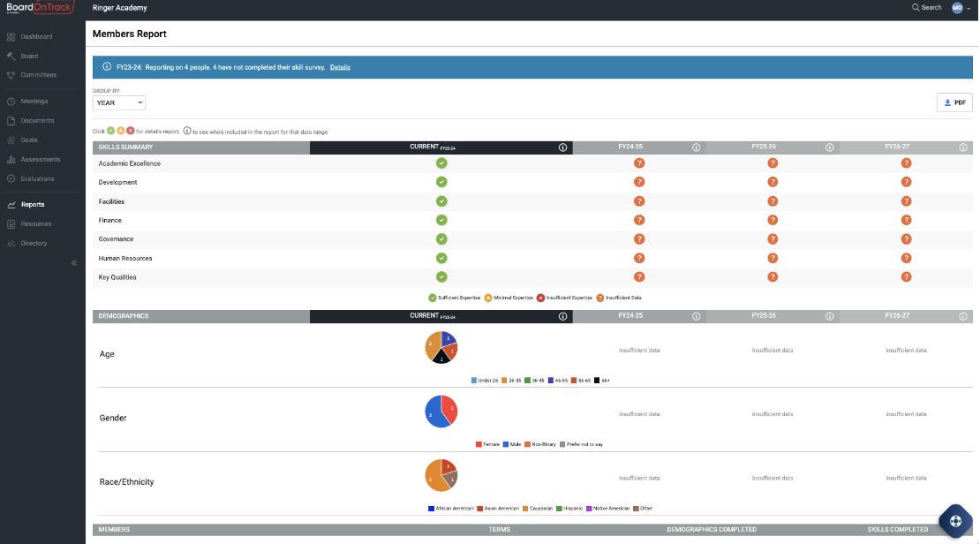980x544 pixels.
Task: Open the info icon on the Current skills column
Action: [x=562, y=147]
